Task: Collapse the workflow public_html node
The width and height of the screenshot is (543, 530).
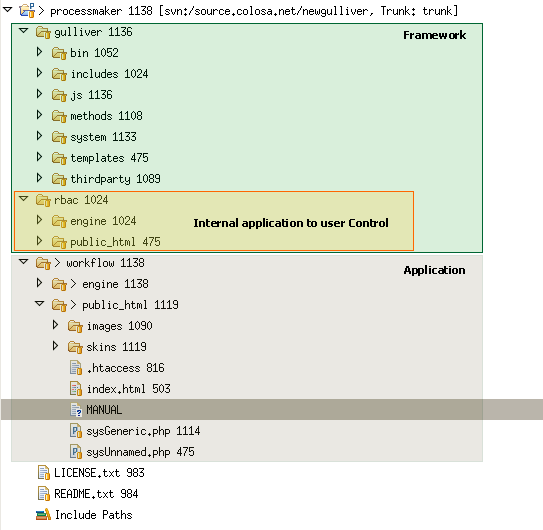Action: click(x=39, y=304)
